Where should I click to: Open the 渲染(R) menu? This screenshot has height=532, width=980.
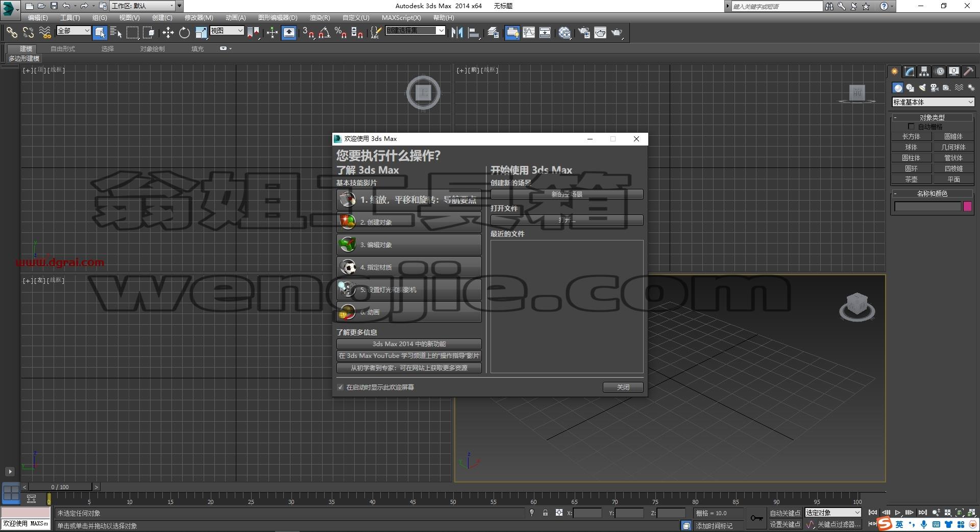320,17
